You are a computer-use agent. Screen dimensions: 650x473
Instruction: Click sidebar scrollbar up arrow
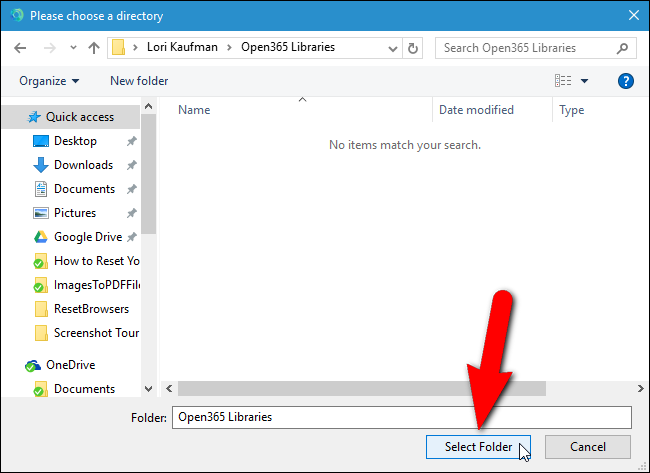tap(148, 106)
